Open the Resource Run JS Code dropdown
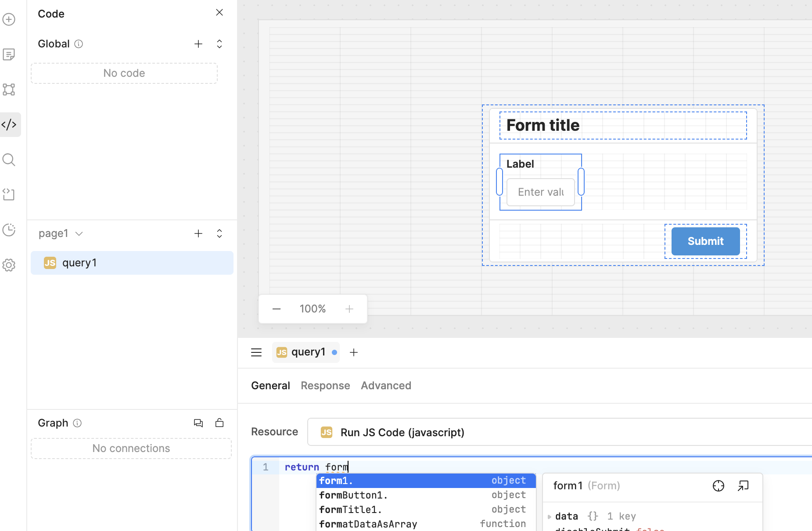Viewport: 812px width, 531px height. click(560, 432)
